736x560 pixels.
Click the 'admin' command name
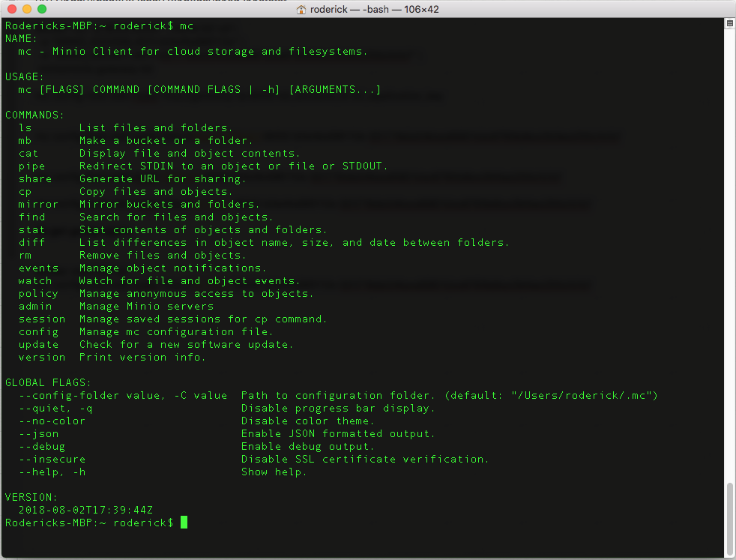click(35, 306)
